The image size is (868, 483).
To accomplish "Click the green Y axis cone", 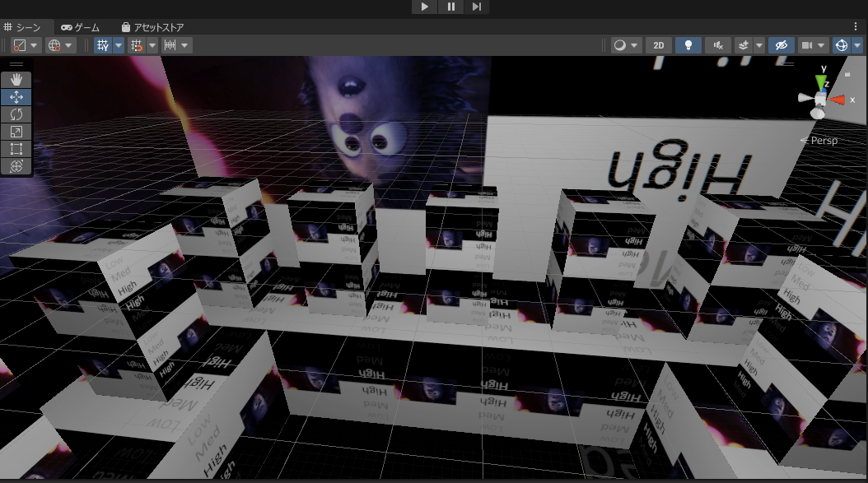I will click(822, 84).
